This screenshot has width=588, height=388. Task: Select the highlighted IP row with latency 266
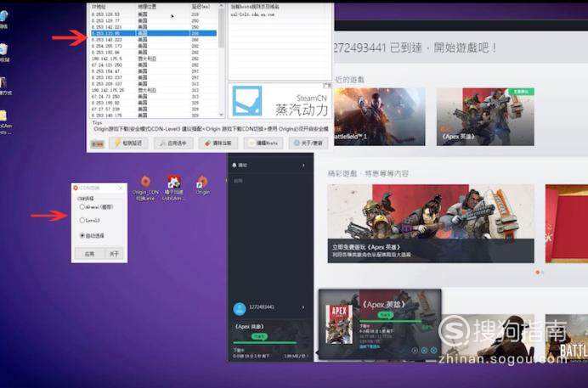click(154, 33)
